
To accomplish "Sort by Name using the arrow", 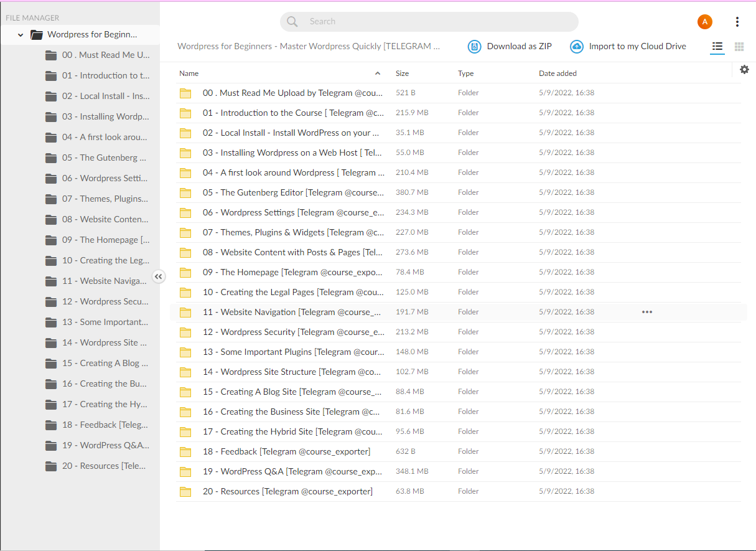I will 378,73.
